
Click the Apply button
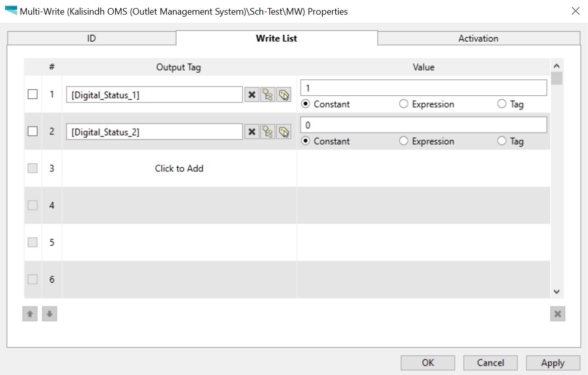click(552, 363)
